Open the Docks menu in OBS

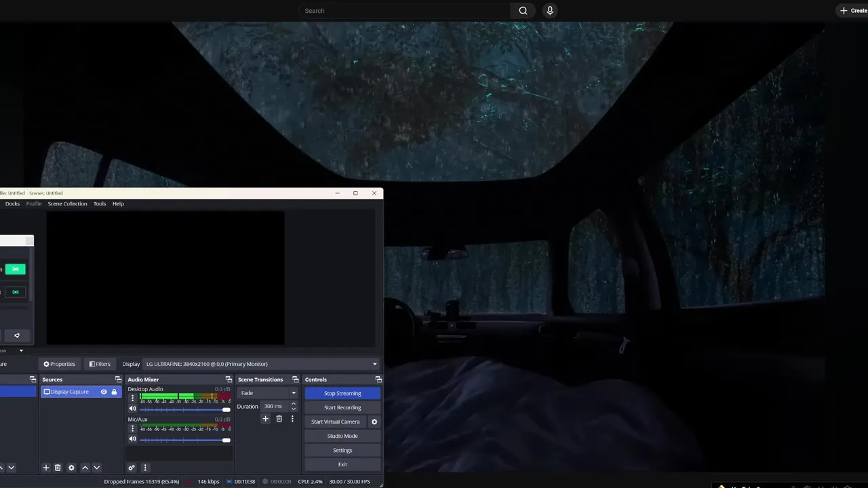coord(12,203)
